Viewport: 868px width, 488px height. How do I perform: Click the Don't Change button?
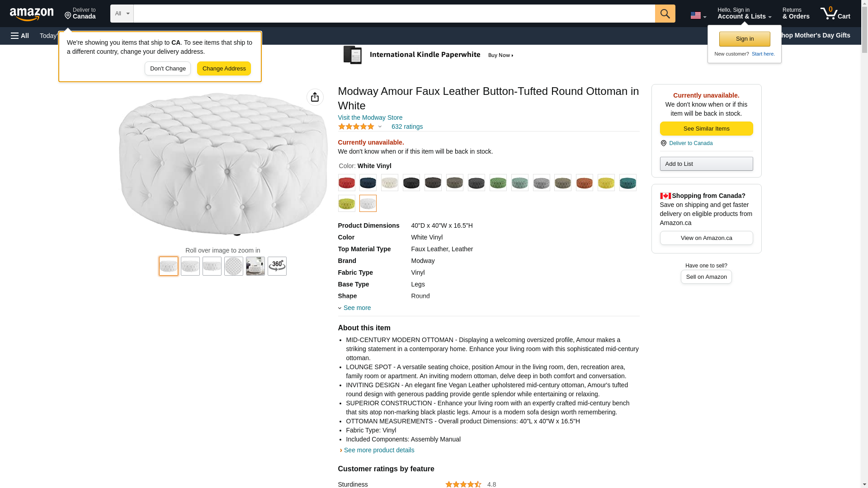pyautogui.click(x=168, y=69)
